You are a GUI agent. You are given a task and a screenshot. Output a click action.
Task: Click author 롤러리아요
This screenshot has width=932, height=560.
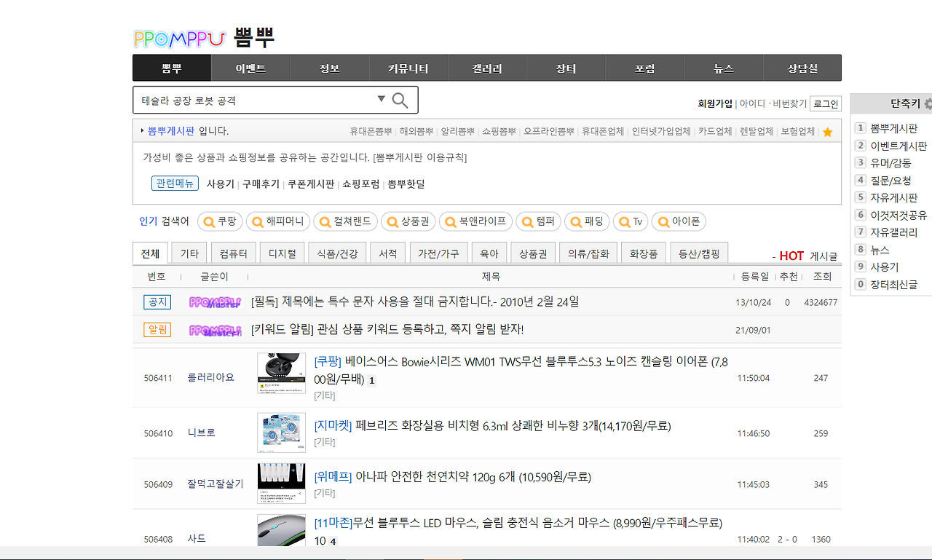tap(211, 378)
